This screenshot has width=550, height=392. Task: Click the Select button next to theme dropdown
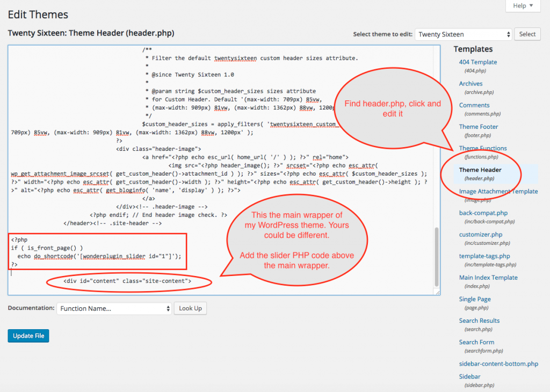coord(527,34)
